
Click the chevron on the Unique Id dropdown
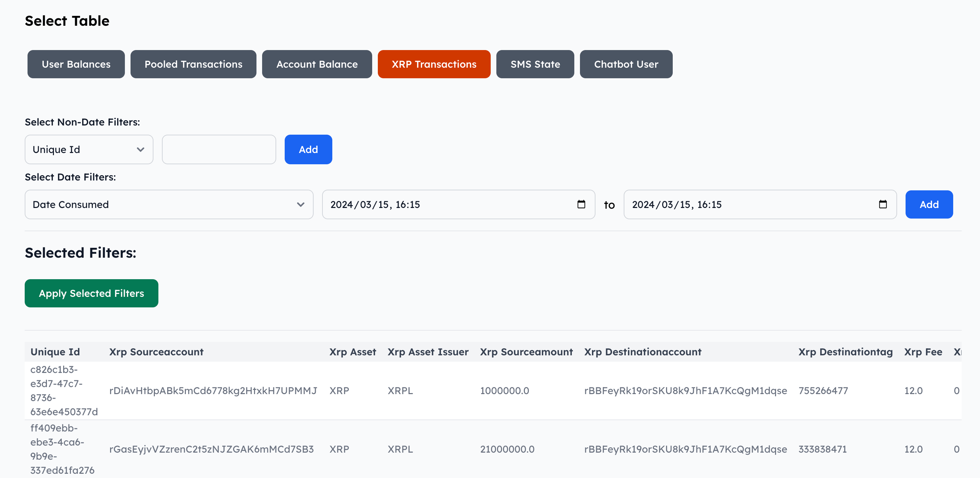140,149
